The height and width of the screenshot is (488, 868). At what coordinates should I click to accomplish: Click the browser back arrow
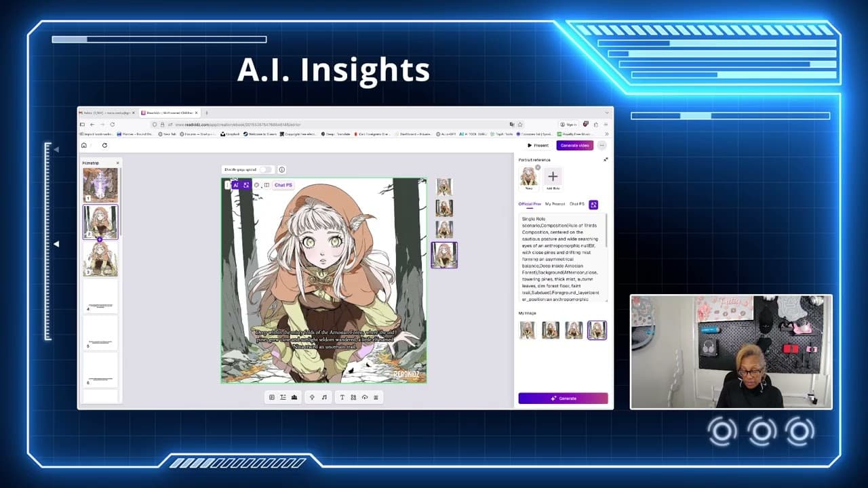coord(92,125)
